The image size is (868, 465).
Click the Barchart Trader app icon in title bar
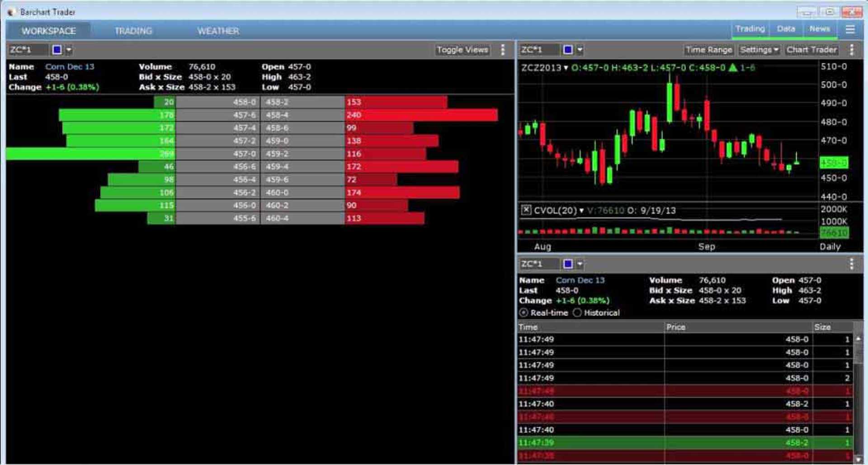pos(12,12)
